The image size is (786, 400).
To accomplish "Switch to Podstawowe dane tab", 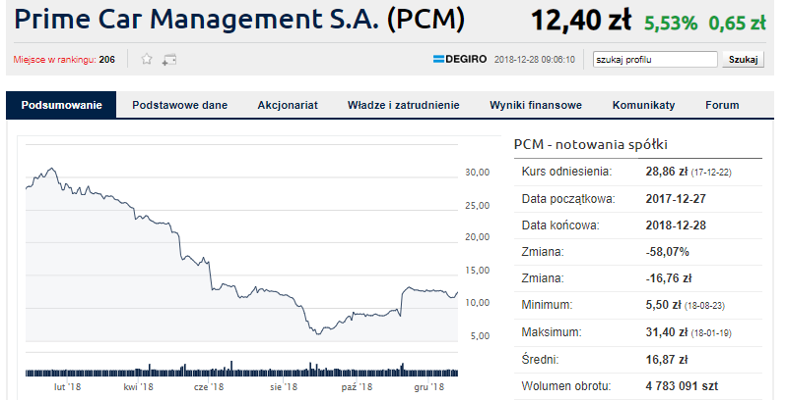I will point(179,105).
